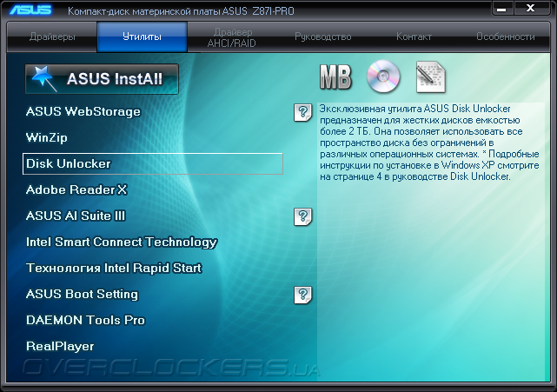Select the Особенности tab
Image resolution: width=557 pixels, height=392 pixels.
coord(506,37)
